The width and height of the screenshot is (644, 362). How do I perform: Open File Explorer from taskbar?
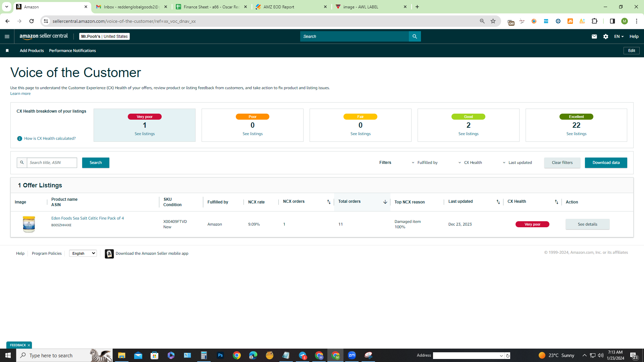(x=121, y=355)
